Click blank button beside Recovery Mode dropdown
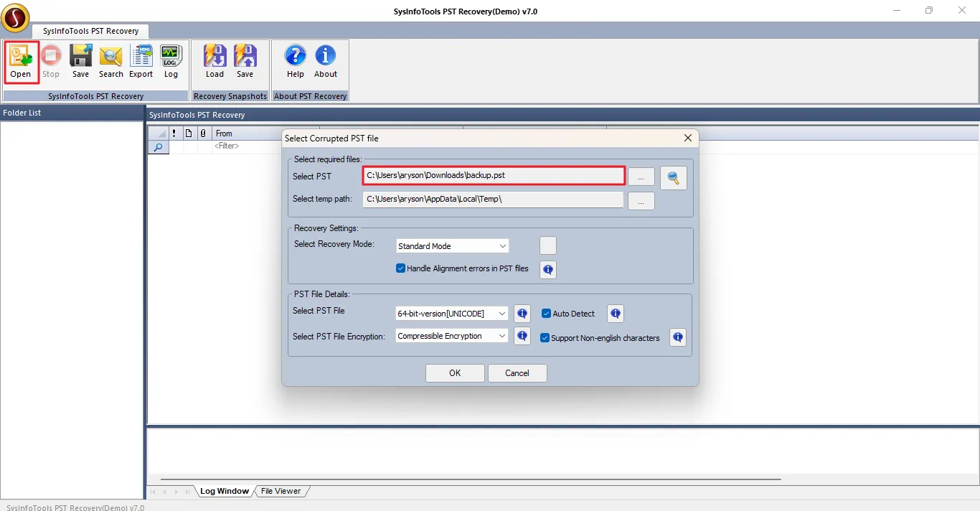The width and height of the screenshot is (980, 511). tap(548, 245)
